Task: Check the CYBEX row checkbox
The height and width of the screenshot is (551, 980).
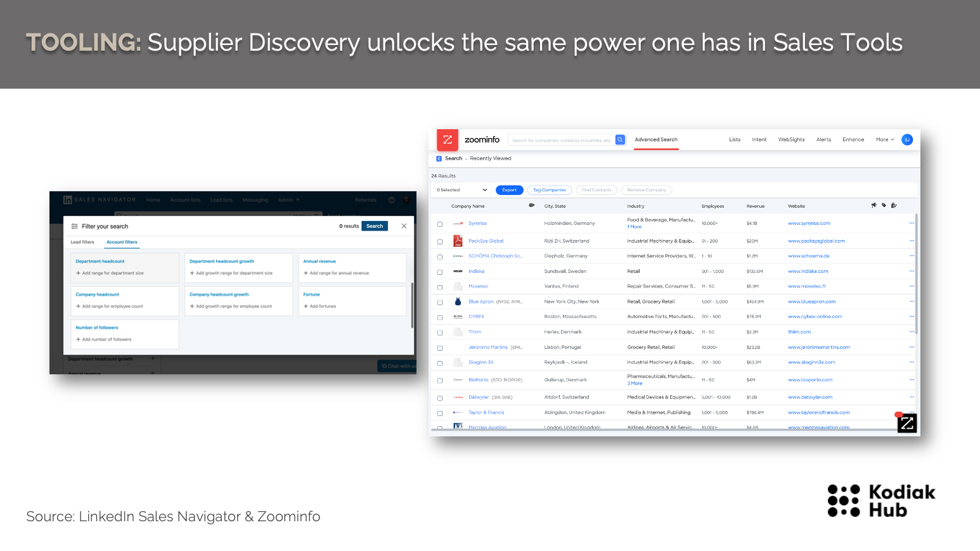Action: [440, 318]
